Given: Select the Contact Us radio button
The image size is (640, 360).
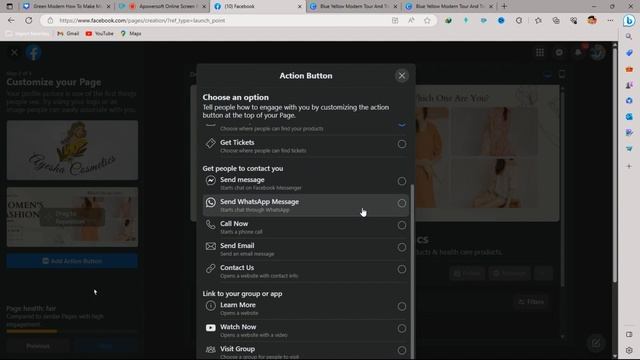Looking at the screenshot, I should pos(402,269).
